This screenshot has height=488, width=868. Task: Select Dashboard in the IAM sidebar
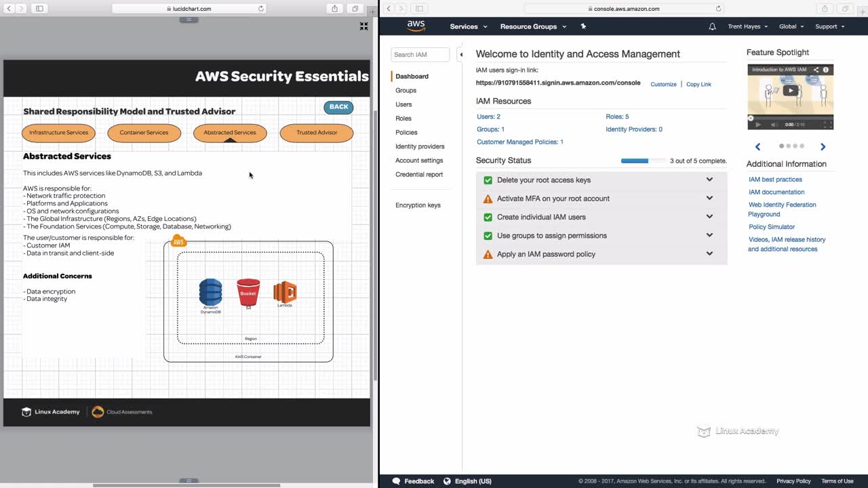click(412, 77)
